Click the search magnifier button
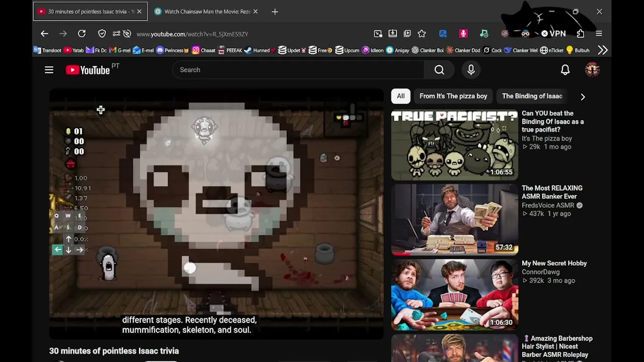 (439, 70)
